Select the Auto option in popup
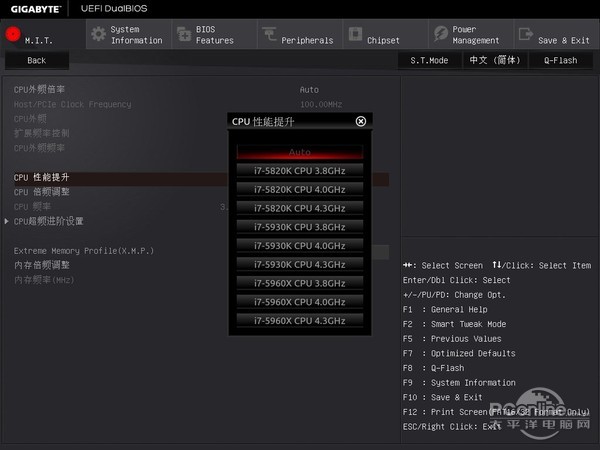Screen dimensions: 600x450 click(x=300, y=151)
